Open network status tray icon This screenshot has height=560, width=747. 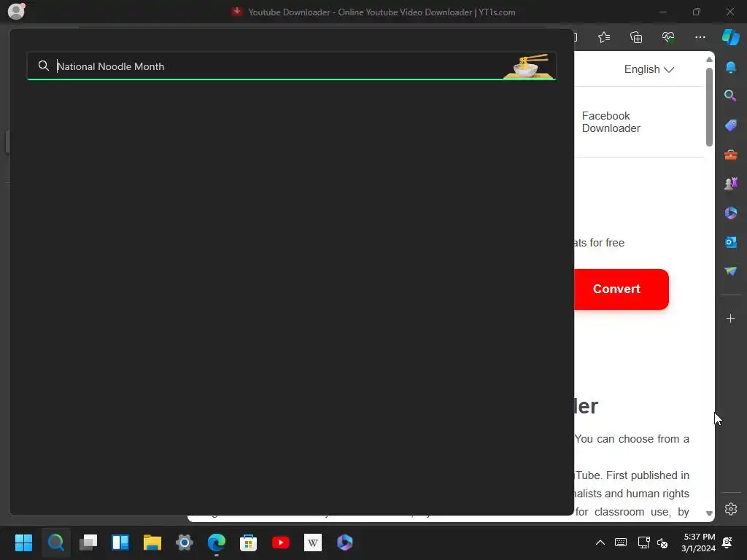(643, 542)
